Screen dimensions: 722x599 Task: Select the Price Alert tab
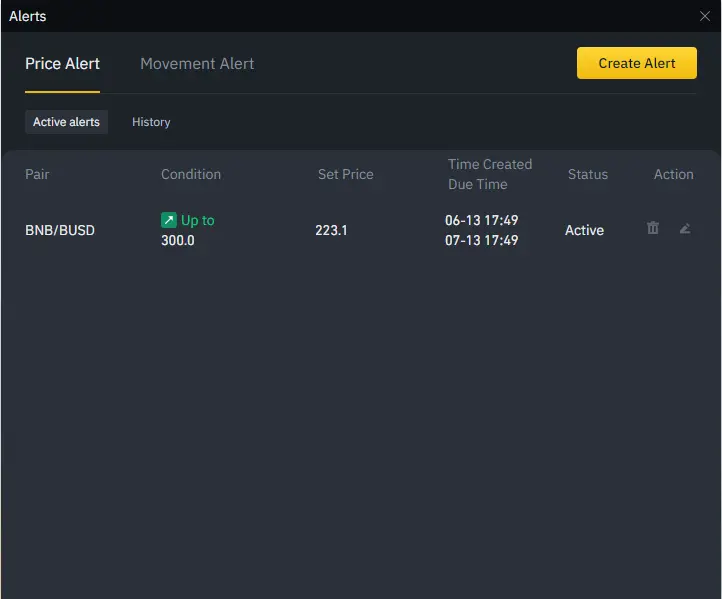click(x=62, y=64)
